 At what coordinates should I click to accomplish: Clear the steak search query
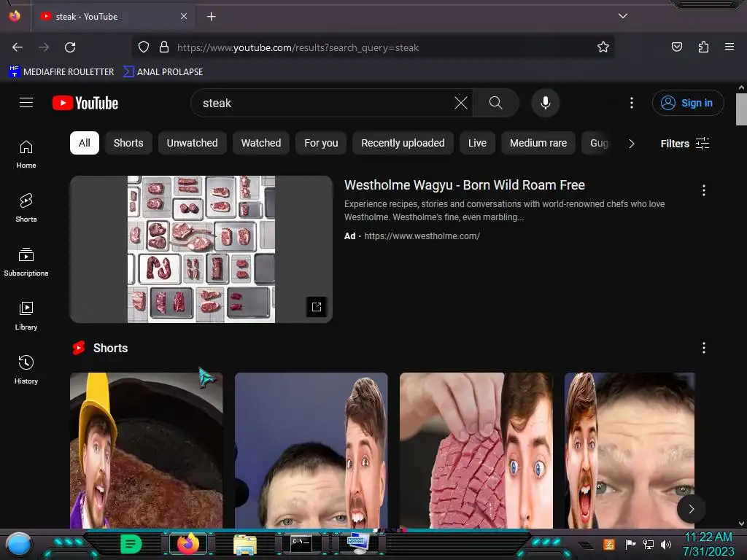click(461, 103)
